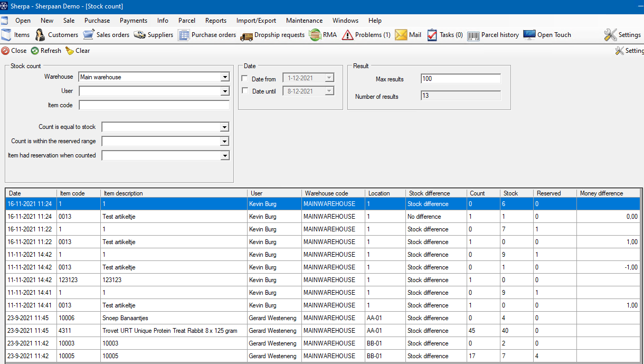The width and height of the screenshot is (644, 364).
Task: Click the Max results field
Action: 461,79
